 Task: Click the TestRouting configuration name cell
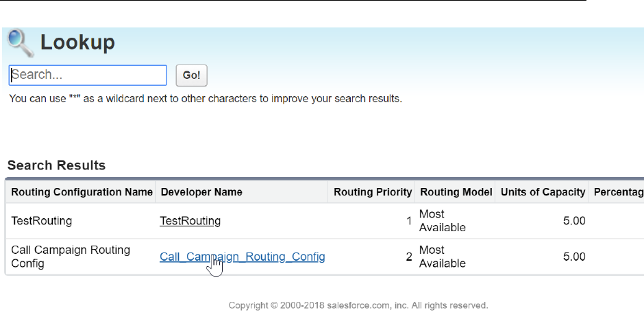coord(41,221)
